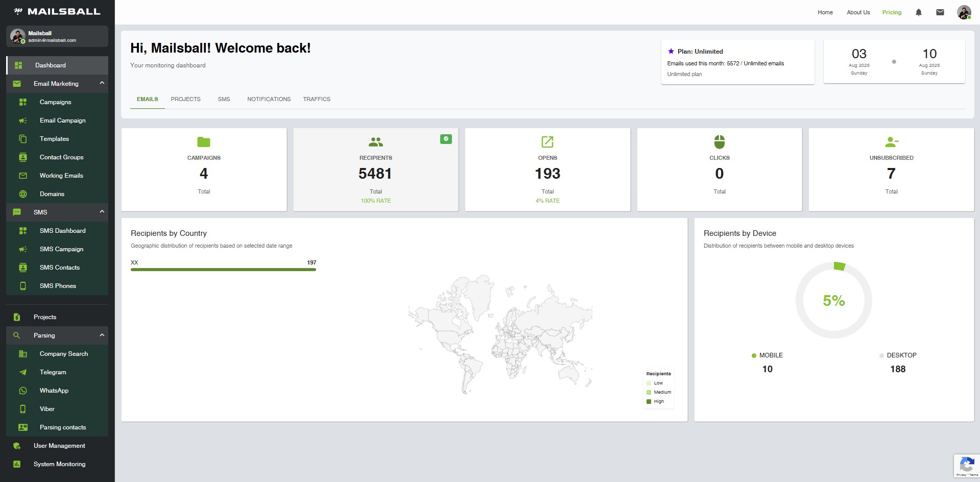The width and height of the screenshot is (980, 482).
Task: Open the Templates section icon
Action: click(x=23, y=138)
